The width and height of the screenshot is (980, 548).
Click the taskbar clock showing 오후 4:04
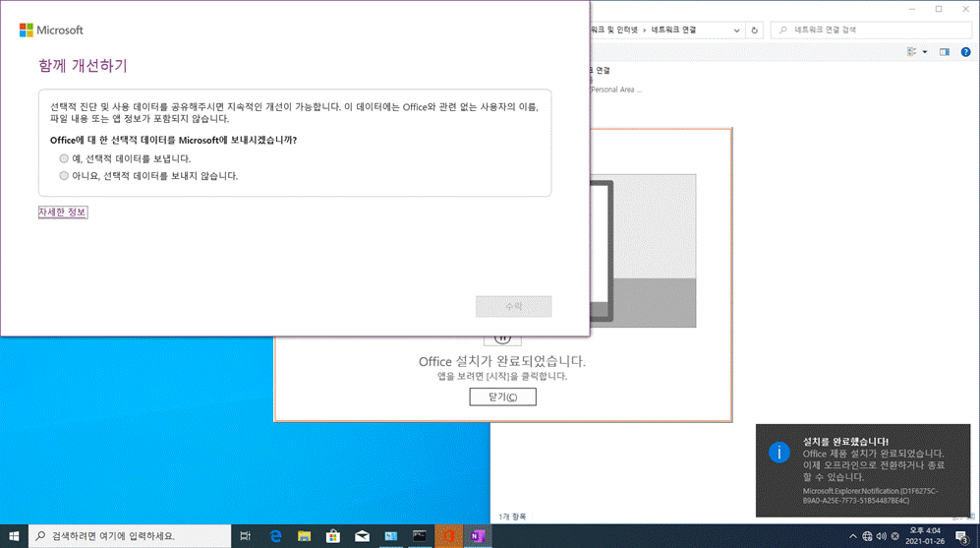pos(925,536)
